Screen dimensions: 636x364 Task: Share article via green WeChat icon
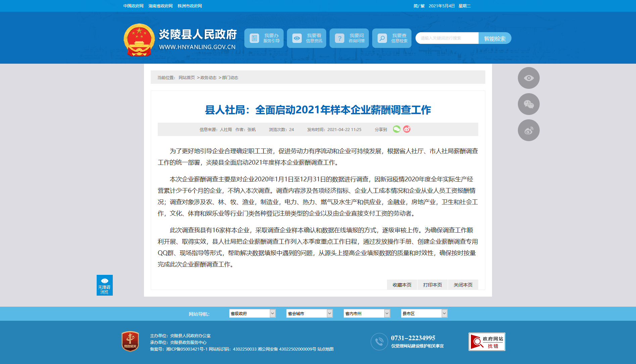(x=397, y=129)
